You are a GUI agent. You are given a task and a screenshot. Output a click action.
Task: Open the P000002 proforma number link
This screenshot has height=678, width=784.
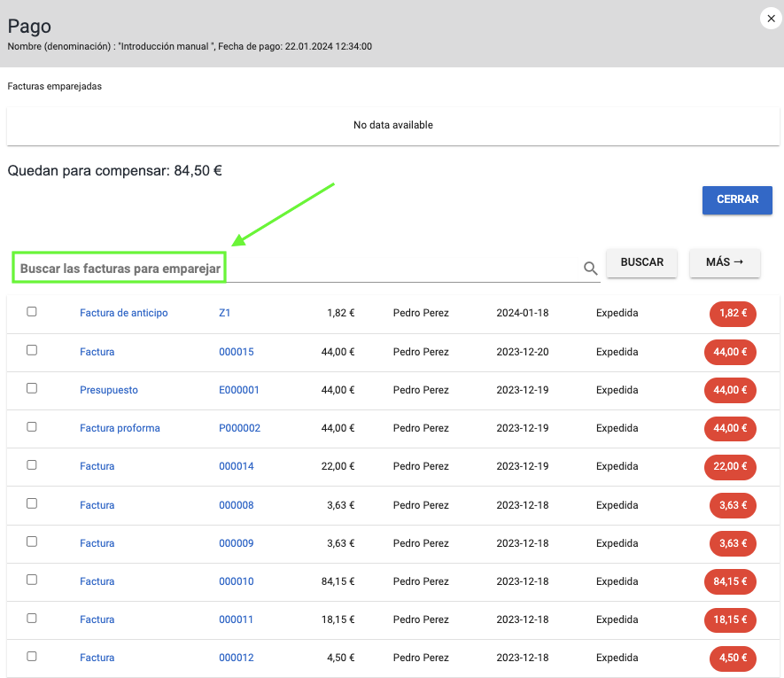tap(239, 428)
